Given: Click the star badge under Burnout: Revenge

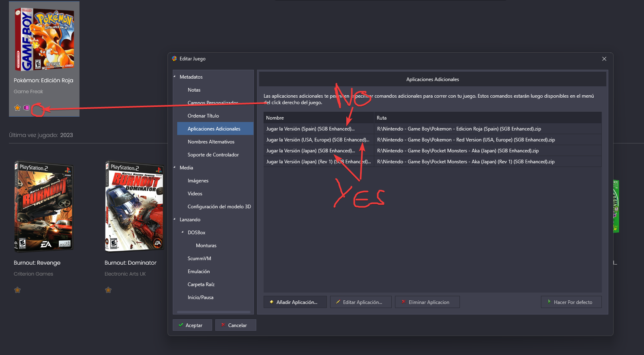Looking at the screenshot, I should click(17, 290).
